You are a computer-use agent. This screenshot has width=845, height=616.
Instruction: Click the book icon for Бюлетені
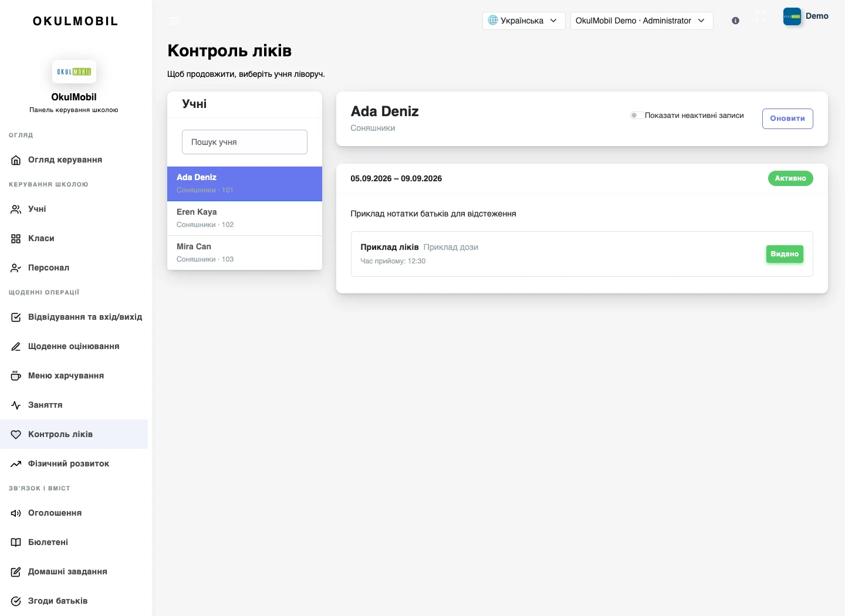[16, 543]
